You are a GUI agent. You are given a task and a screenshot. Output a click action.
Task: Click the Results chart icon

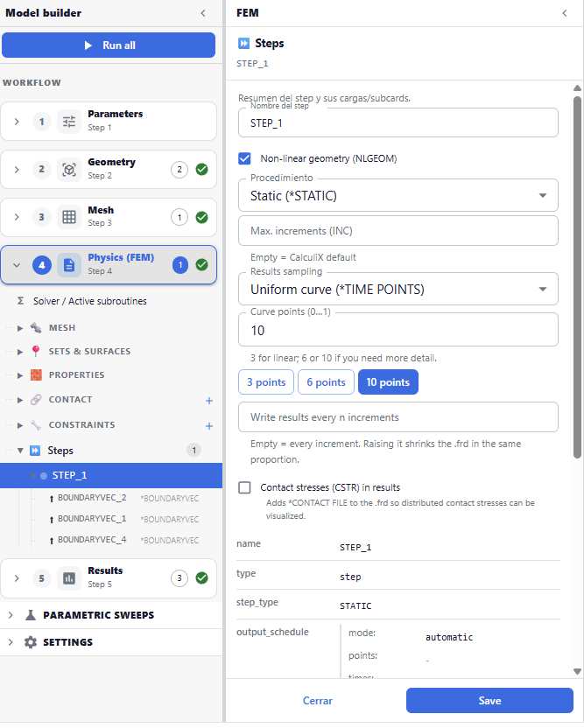pyautogui.click(x=69, y=578)
